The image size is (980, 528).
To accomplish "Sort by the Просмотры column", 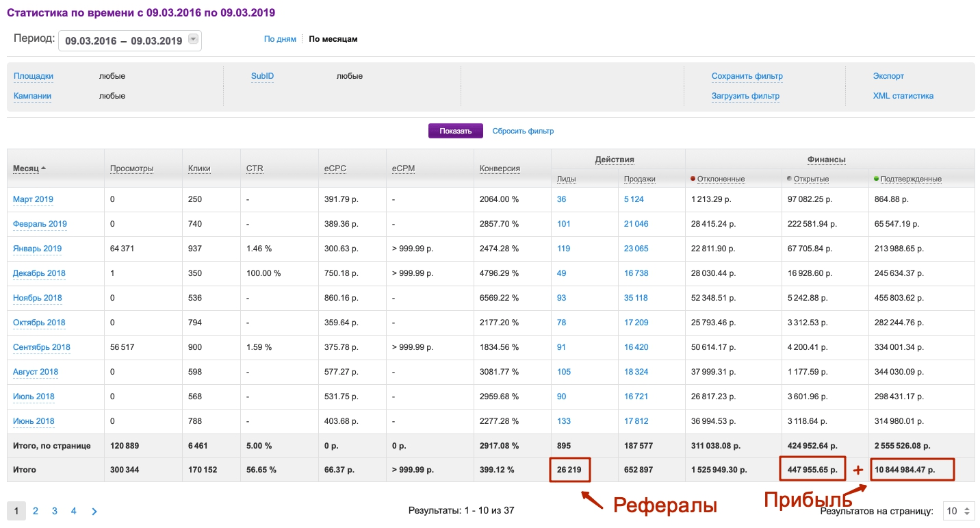I will tap(131, 168).
